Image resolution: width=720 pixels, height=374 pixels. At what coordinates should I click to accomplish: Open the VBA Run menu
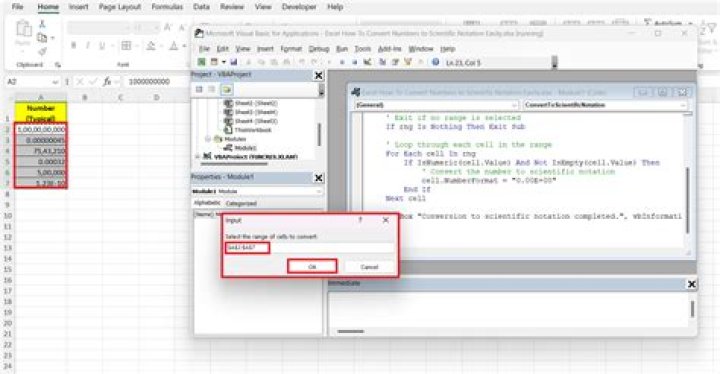[342, 49]
